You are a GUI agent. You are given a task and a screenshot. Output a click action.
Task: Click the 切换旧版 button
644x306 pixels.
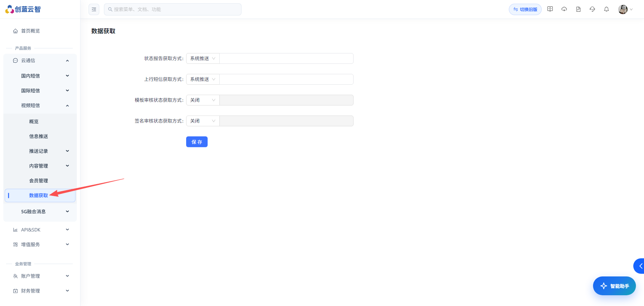[525, 9]
